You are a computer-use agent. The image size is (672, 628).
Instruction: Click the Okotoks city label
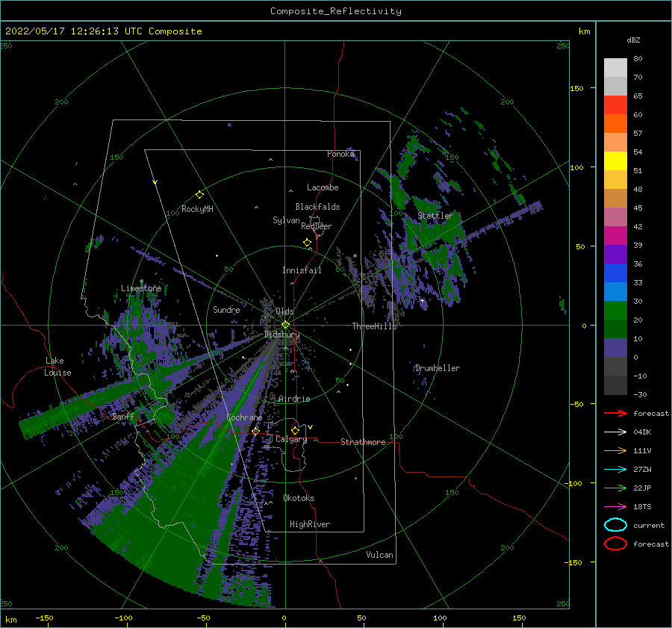tap(299, 498)
